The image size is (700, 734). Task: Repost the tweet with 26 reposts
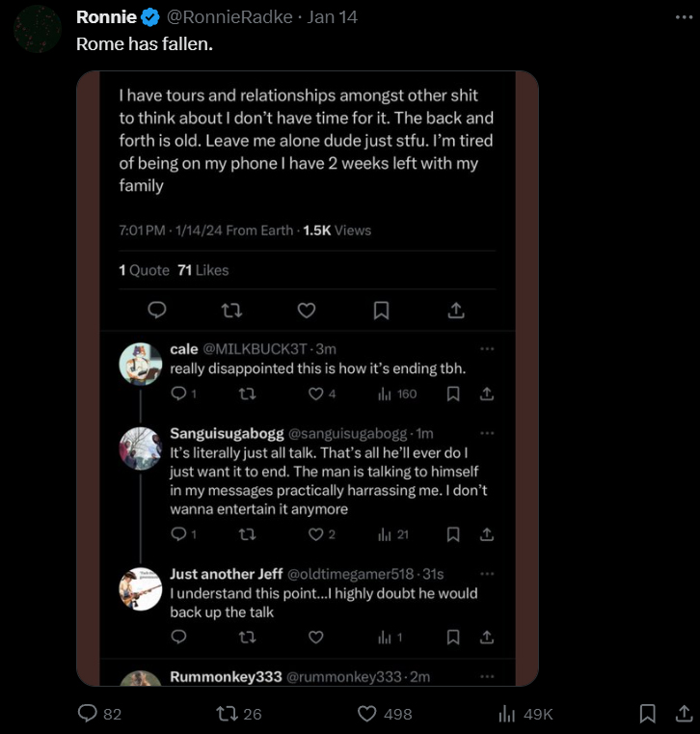pyautogui.click(x=227, y=714)
